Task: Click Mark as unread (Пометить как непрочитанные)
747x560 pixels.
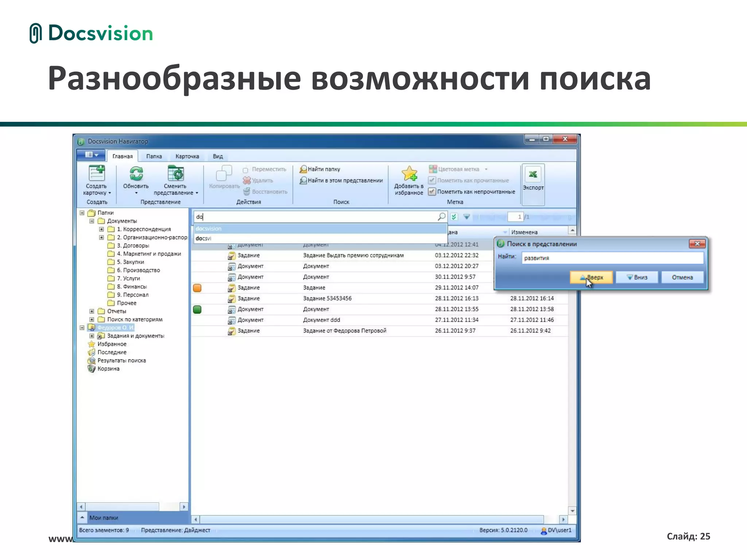Action: pos(472,192)
